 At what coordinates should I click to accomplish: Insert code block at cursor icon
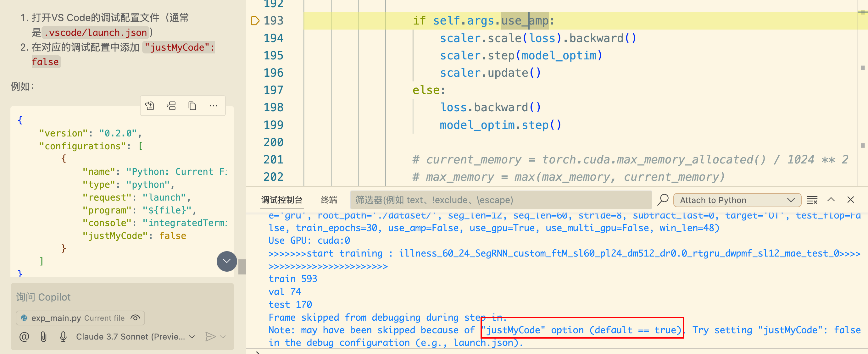(171, 106)
